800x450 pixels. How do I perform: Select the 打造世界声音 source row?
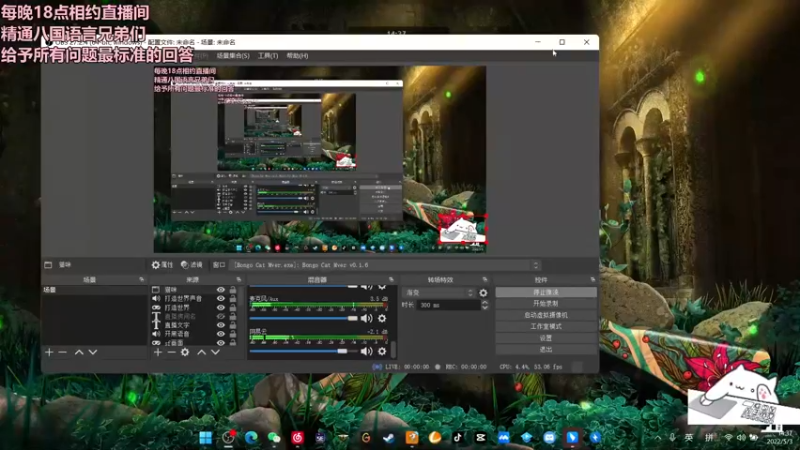click(x=183, y=298)
